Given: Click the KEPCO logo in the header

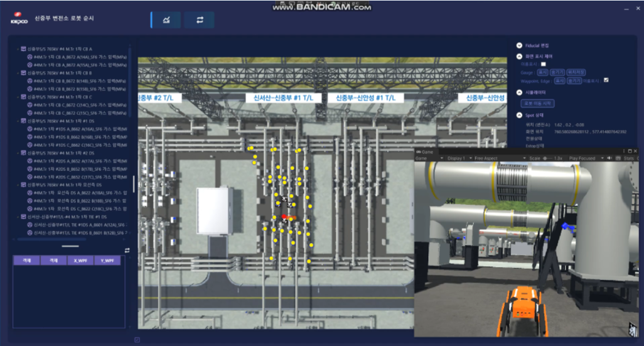Looking at the screenshot, I should [17, 19].
